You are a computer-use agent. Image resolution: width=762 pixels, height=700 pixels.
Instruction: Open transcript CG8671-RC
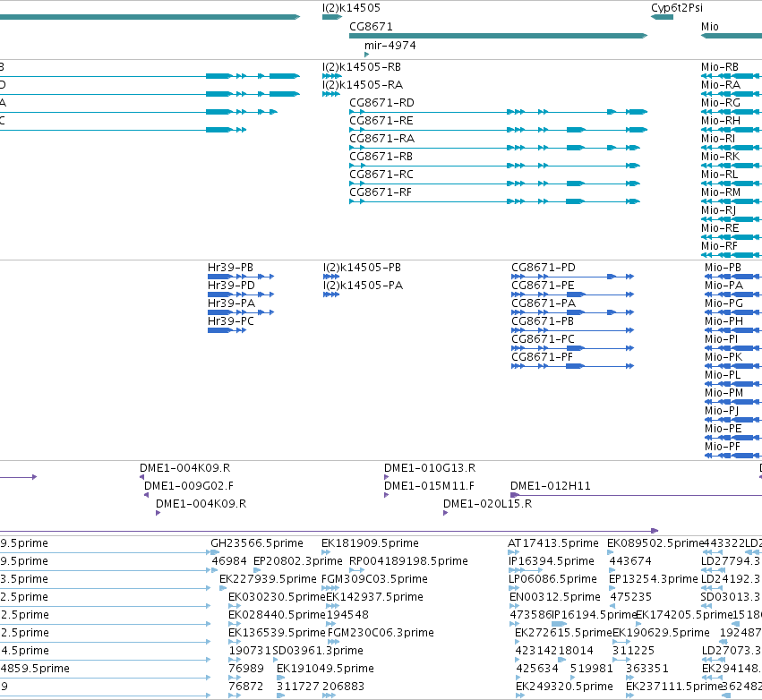pyautogui.click(x=381, y=175)
